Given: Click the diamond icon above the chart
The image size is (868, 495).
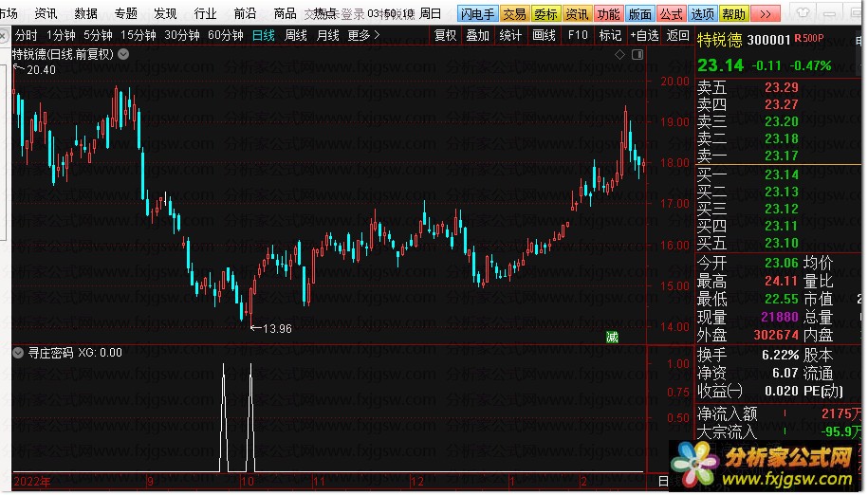Looking at the screenshot, I should (620, 54).
